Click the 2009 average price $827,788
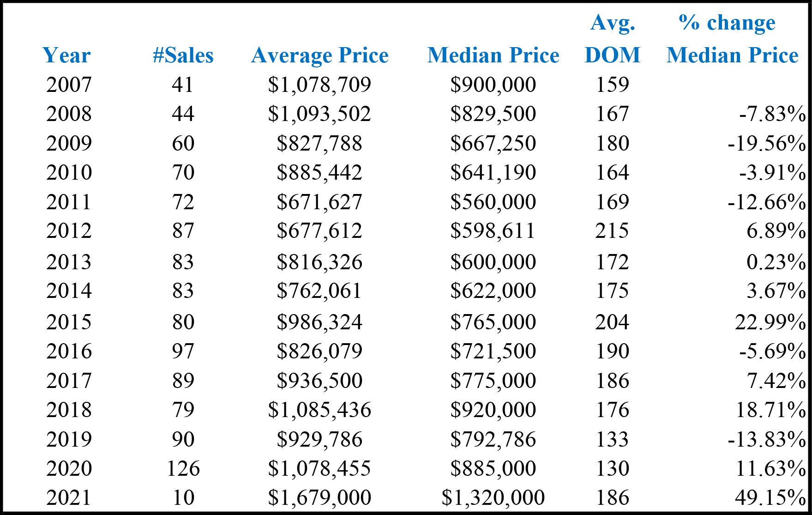 [319, 143]
